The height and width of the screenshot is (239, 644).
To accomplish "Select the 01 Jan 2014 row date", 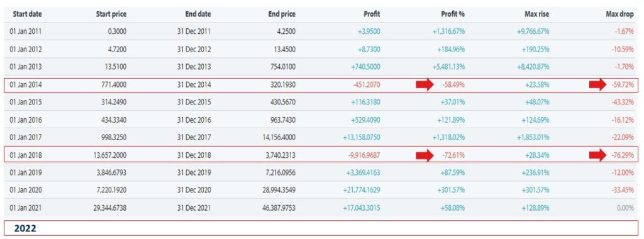I will [x=25, y=85].
